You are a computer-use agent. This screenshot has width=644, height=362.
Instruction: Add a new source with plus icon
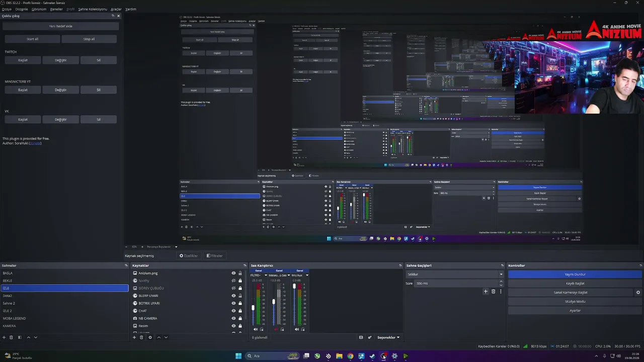[134, 337]
